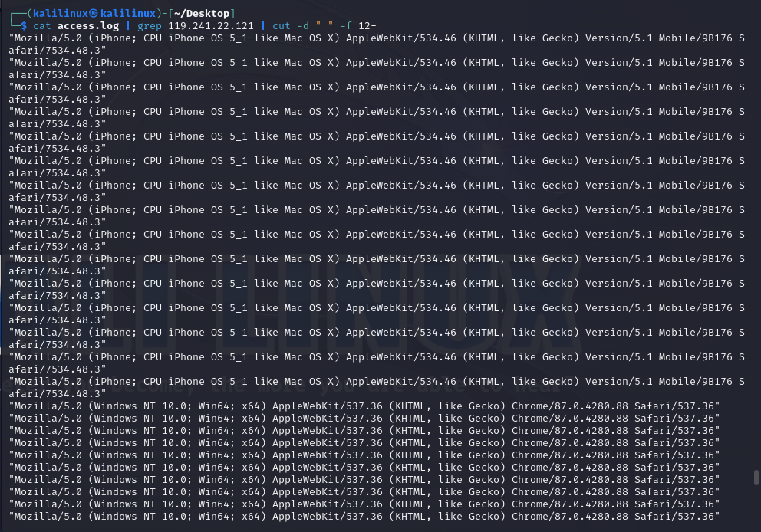Click the ~/Desktop path in the prompt

coord(202,14)
